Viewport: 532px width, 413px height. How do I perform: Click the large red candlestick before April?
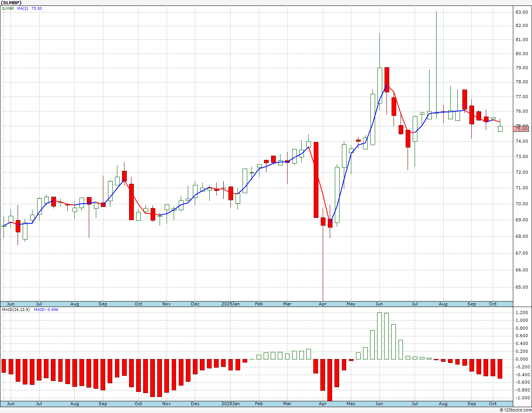[x=316, y=180]
